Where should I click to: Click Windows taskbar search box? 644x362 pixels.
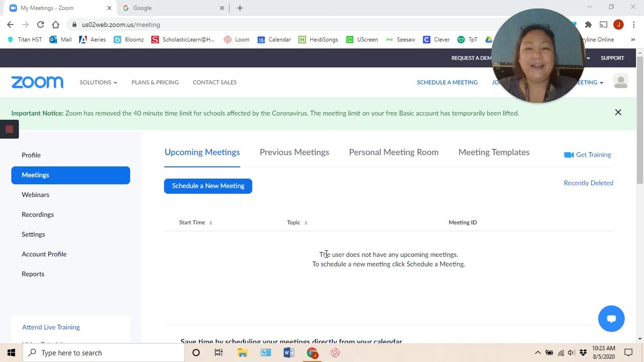click(104, 353)
